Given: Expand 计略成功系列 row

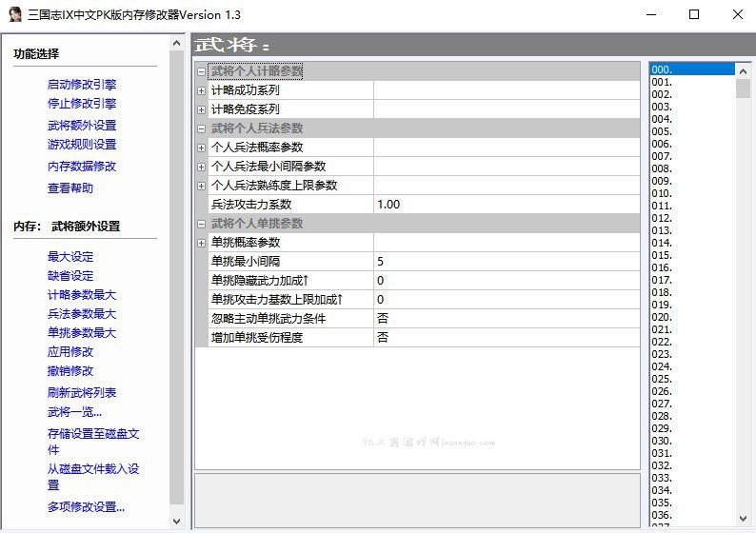Looking at the screenshot, I should [201, 90].
